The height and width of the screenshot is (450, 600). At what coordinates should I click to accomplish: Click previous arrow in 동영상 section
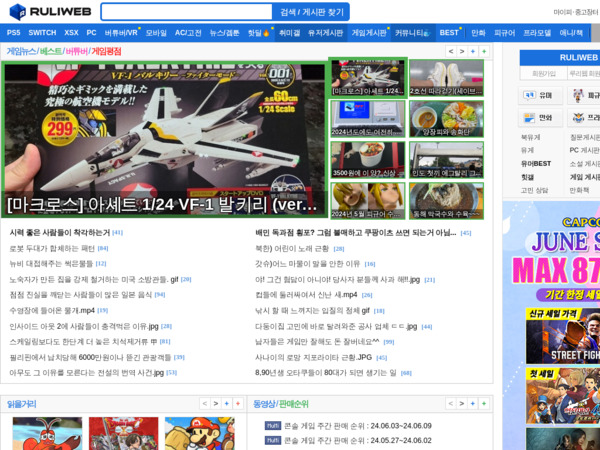click(450, 404)
